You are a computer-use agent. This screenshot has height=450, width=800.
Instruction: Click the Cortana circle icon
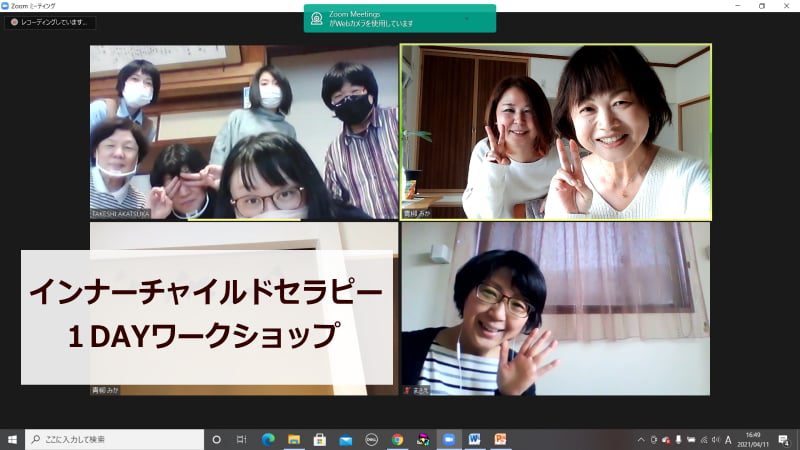(x=216, y=439)
